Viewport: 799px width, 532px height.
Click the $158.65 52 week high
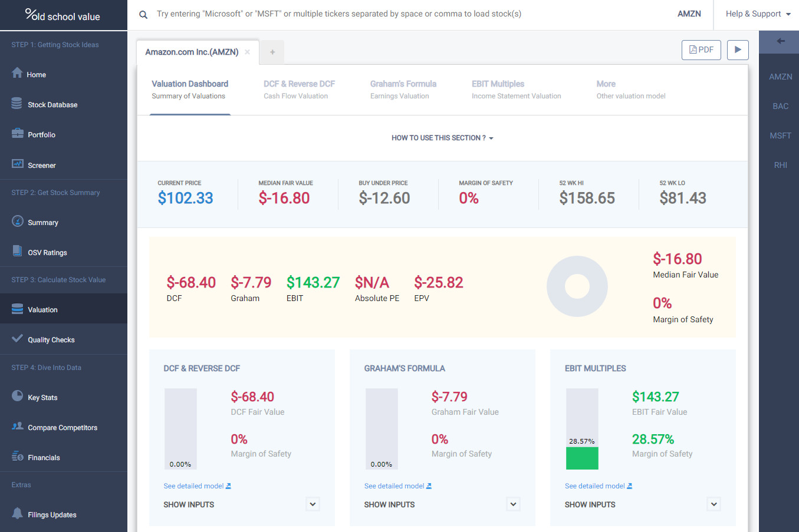pyautogui.click(x=587, y=198)
